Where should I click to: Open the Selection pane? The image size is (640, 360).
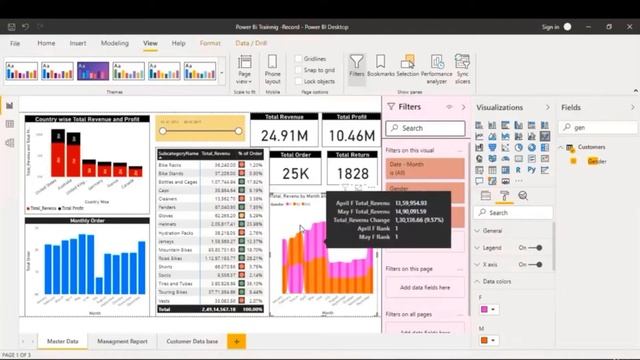coord(407,66)
